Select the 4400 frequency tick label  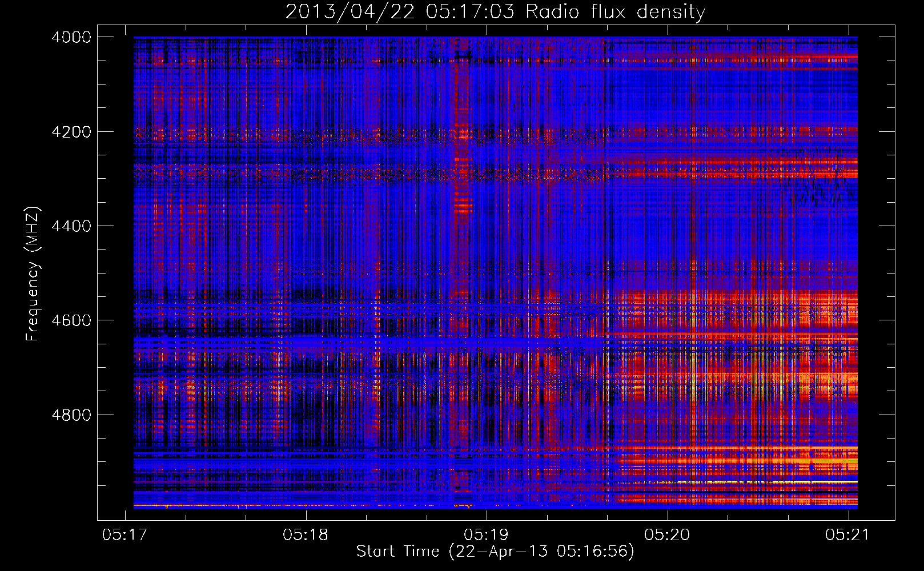tap(71, 226)
